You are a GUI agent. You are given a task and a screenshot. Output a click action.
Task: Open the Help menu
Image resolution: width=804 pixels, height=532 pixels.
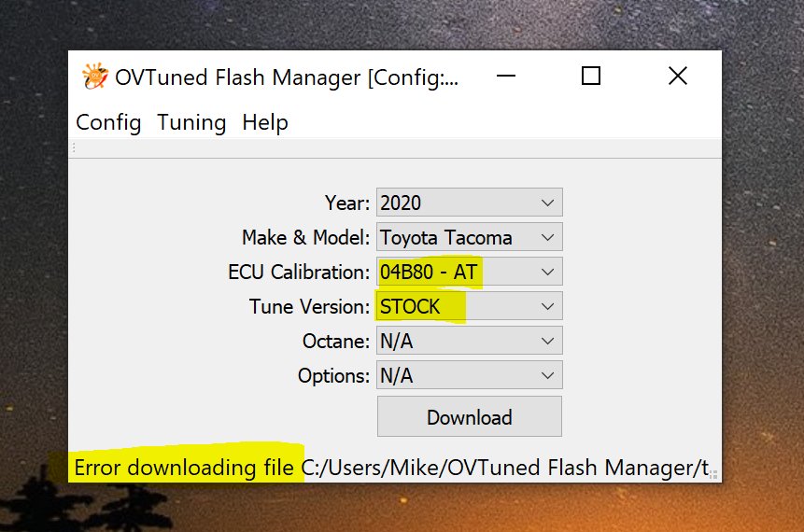[x=265, y=122]
